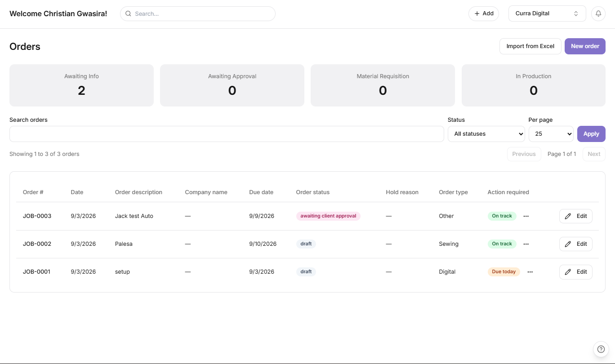Open the Per page dropdown
Viewport: 615px width, 364px height.
click(551, 134)
